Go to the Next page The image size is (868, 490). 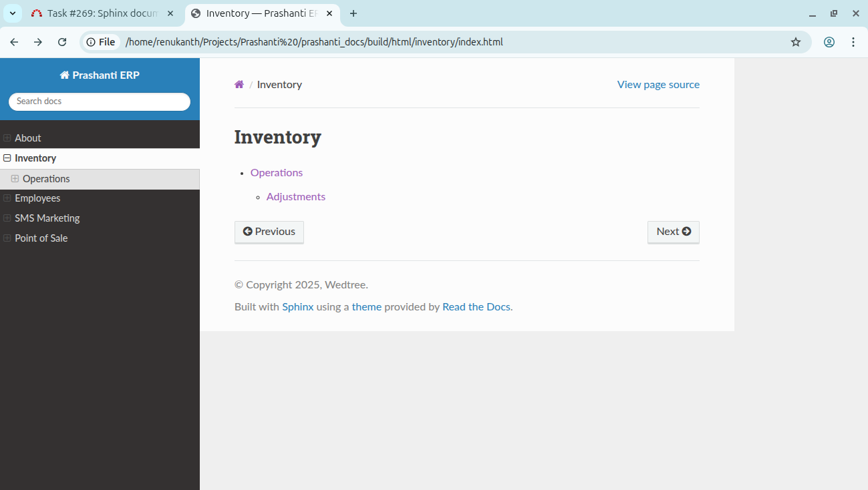[x=673, y=232]
